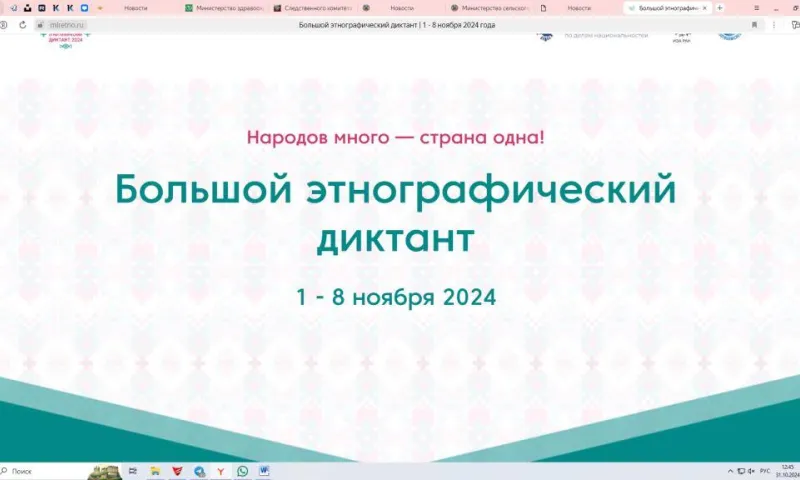
Task: Close the Большой этнографический tab
Action: coord(705,8)
